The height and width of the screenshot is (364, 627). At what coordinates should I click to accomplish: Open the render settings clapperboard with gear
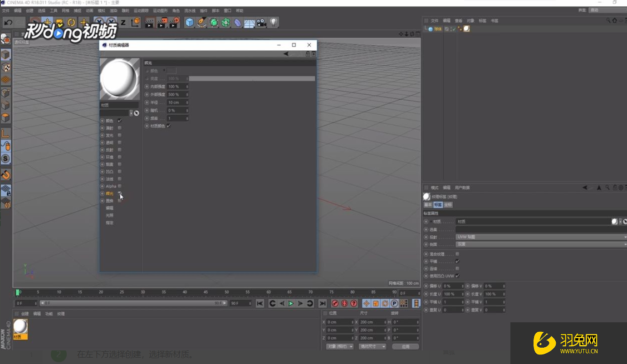pyautogui.click(x=174, y=22)
